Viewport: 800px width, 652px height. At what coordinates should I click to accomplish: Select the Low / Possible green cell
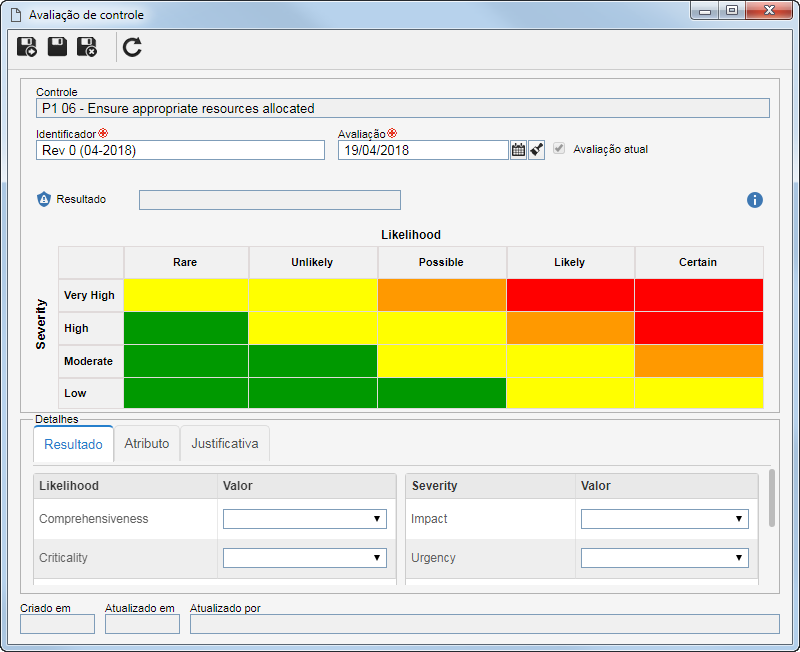tap(442, 393)
